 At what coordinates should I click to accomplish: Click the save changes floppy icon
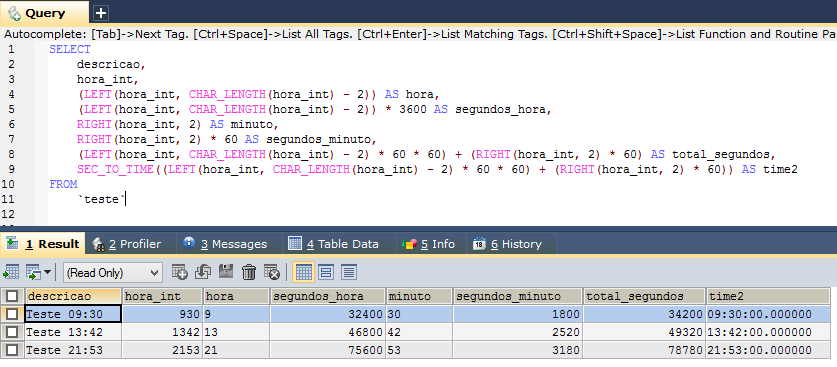(226, 273)
